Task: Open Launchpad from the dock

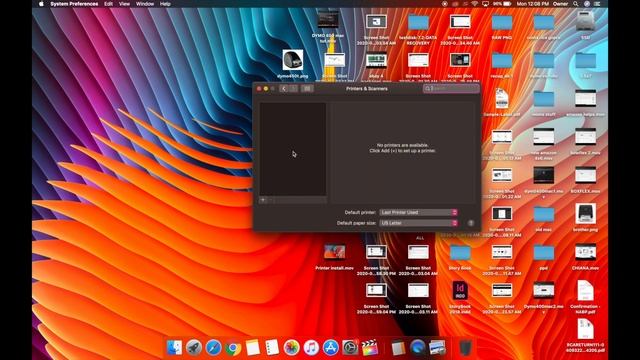Action: click(194, 347)
